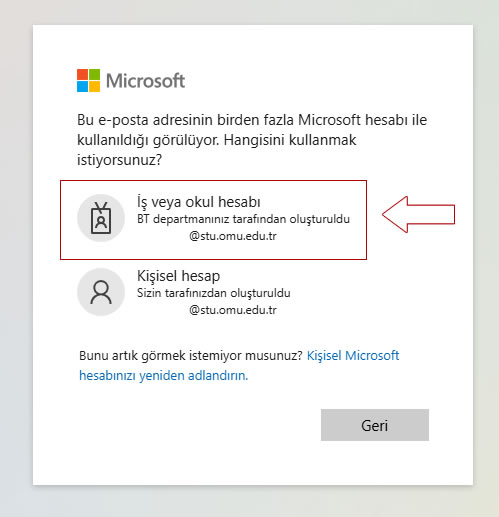Click the Geri back button

tap(375, 425)
